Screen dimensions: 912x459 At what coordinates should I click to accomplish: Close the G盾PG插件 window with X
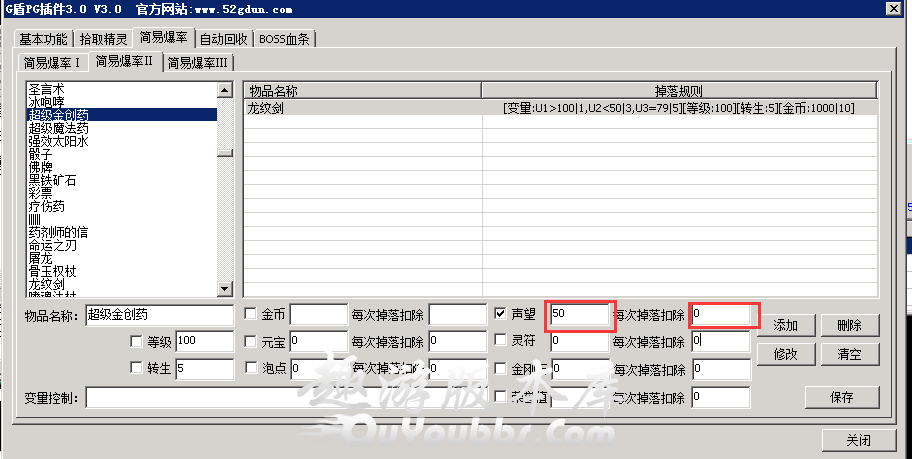click(x=892, y=9)
